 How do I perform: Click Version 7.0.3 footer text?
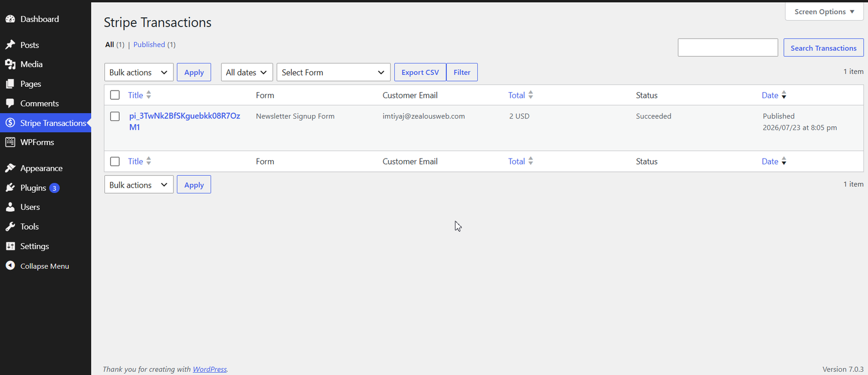pos(843,369)
